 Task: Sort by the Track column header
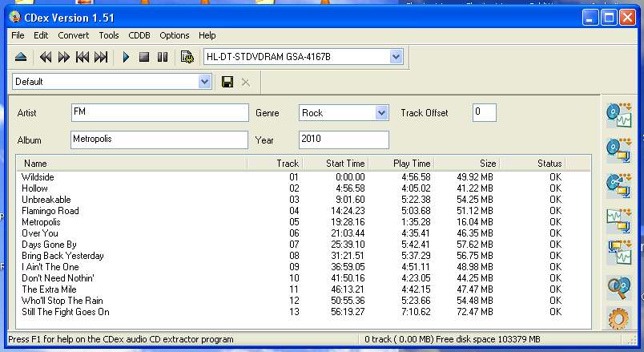[x=275, y=164]
